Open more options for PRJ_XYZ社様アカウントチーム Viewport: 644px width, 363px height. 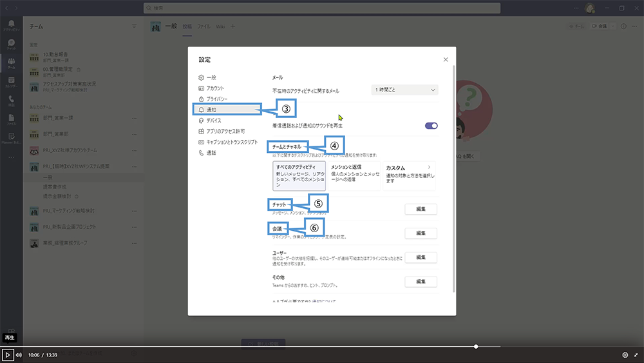pyautogui.click(x=134, y=150)
